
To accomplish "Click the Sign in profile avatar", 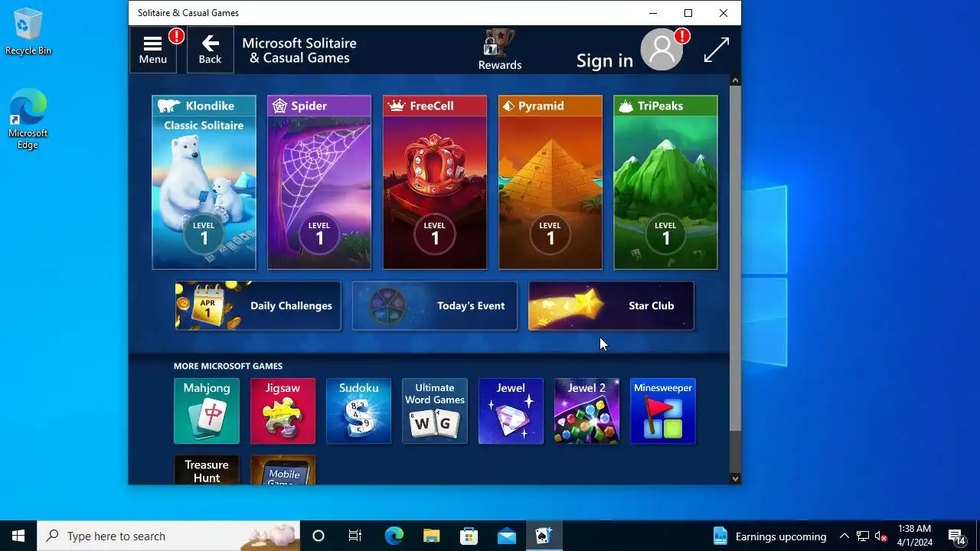I will [661, 51].
